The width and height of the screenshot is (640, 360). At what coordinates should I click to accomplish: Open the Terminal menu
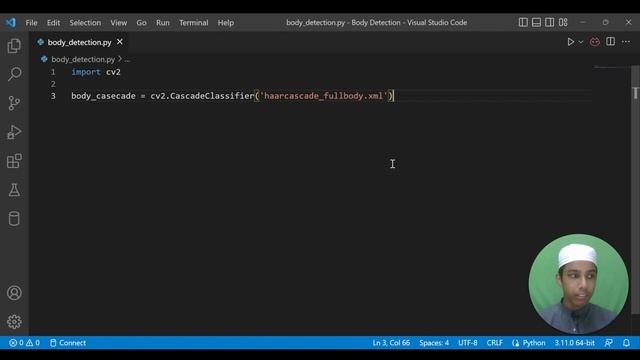pos(193,23)
